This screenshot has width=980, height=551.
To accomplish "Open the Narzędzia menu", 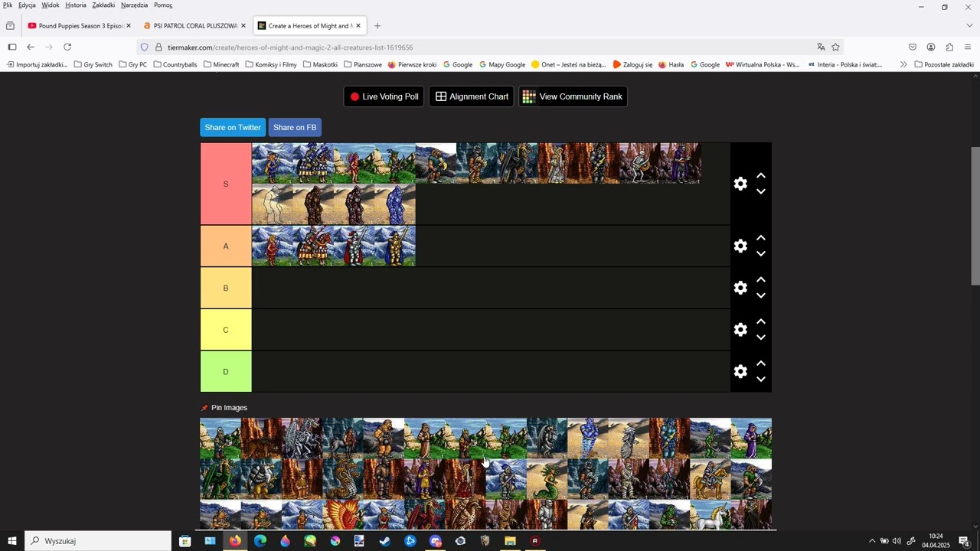I will point(134,5).
